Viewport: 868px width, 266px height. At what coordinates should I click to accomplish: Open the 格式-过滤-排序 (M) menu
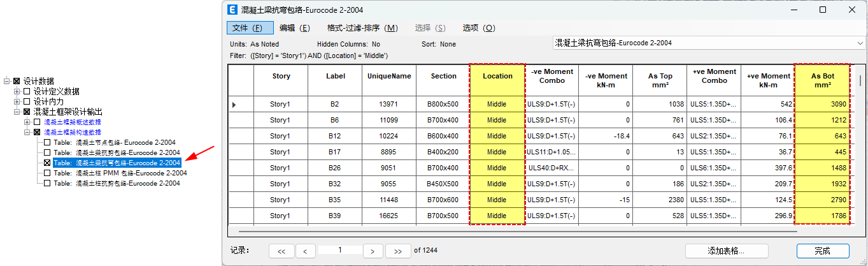pos(362,28)
